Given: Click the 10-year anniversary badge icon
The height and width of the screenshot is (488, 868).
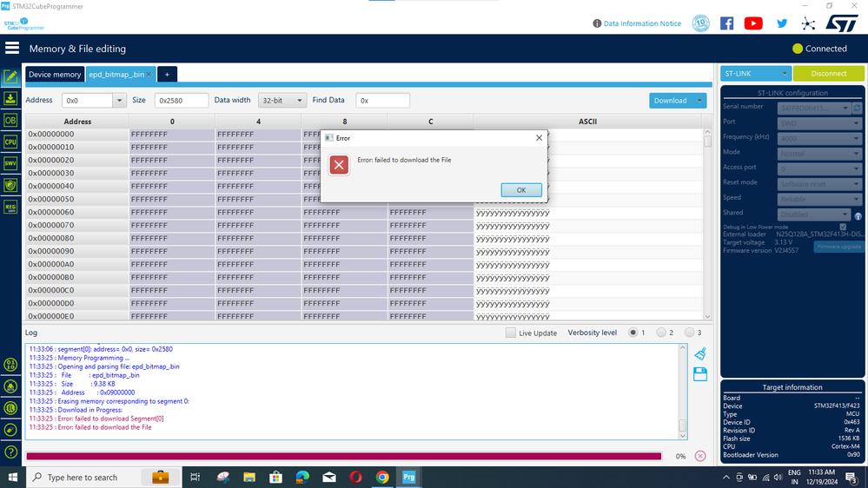Looking at the screenshot, I should 701,23.
